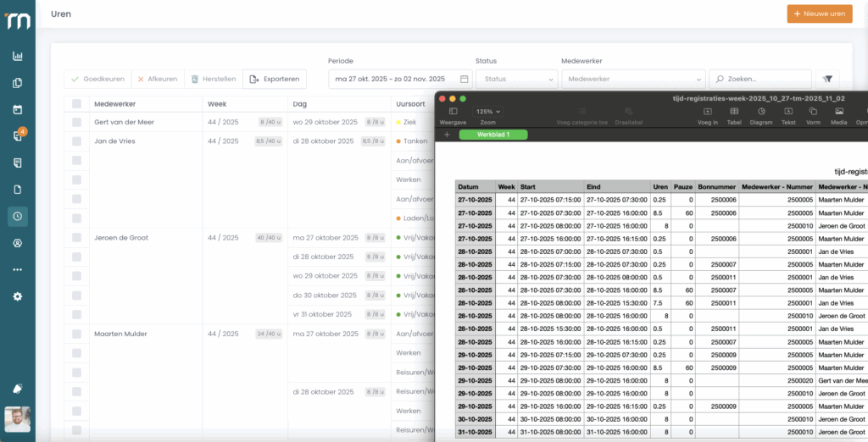868x442 pixels.
Task: Tick the select-all checkbox in table header
Action: [77, 103]
